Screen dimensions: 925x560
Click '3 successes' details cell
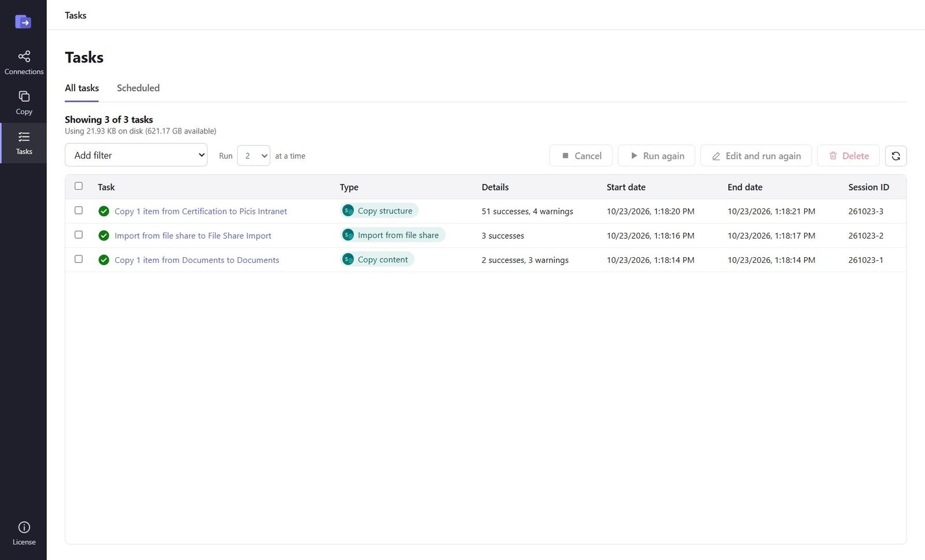pyautogui.click(x=503, y=236)
